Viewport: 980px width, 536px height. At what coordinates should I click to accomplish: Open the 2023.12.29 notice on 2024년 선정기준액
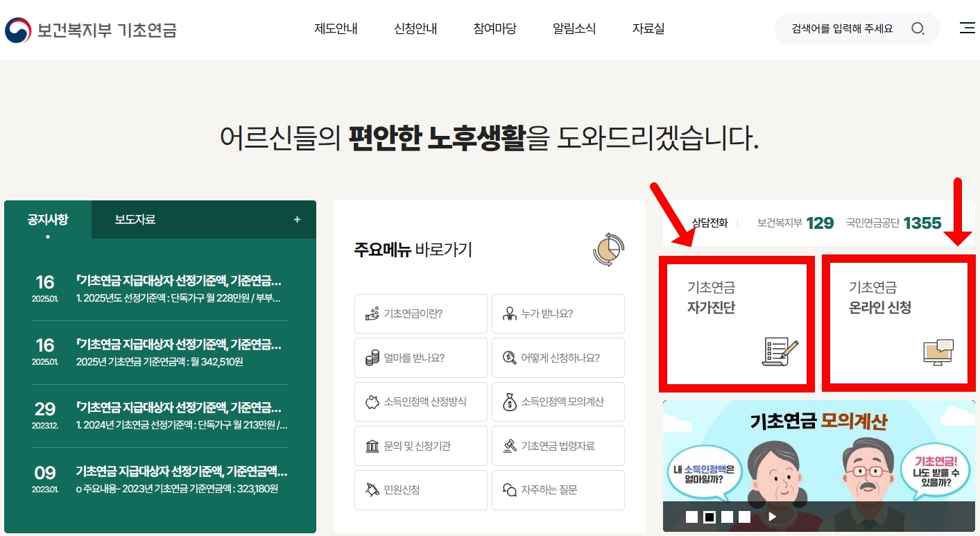pyautogui.click(x=160, y=416)
